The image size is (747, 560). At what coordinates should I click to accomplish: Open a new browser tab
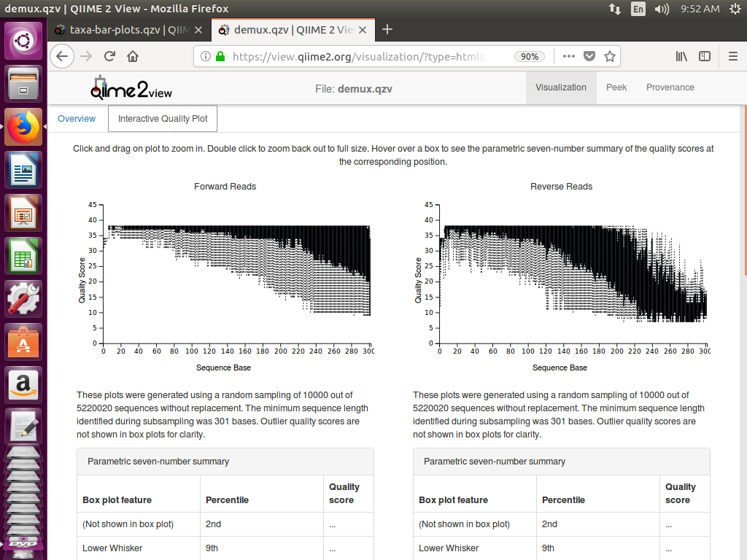click(387, 29)
